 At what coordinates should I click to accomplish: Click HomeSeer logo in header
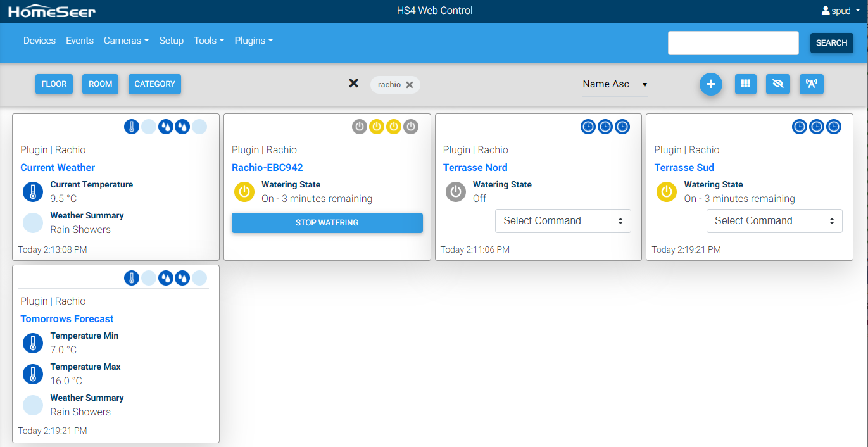[x=52, y=11]
